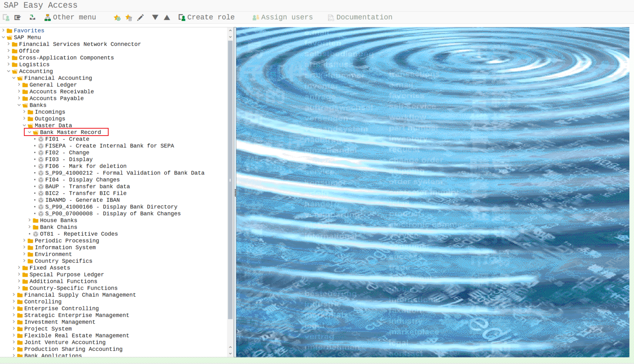Image resolution: width=634 pixels, height=364 pixels.
Task: Click the transaction icon beside S_P99_41000166
Action: [x=41, y=207]
